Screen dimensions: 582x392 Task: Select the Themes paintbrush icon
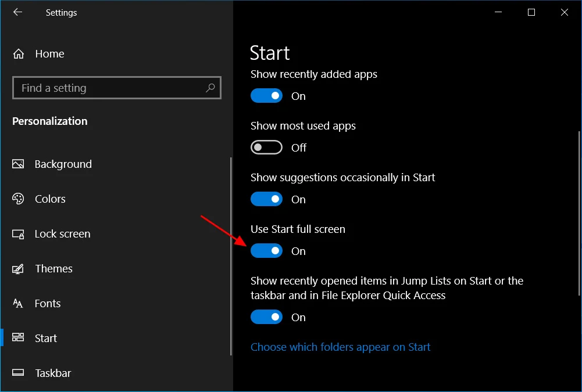tap(18, 268)
